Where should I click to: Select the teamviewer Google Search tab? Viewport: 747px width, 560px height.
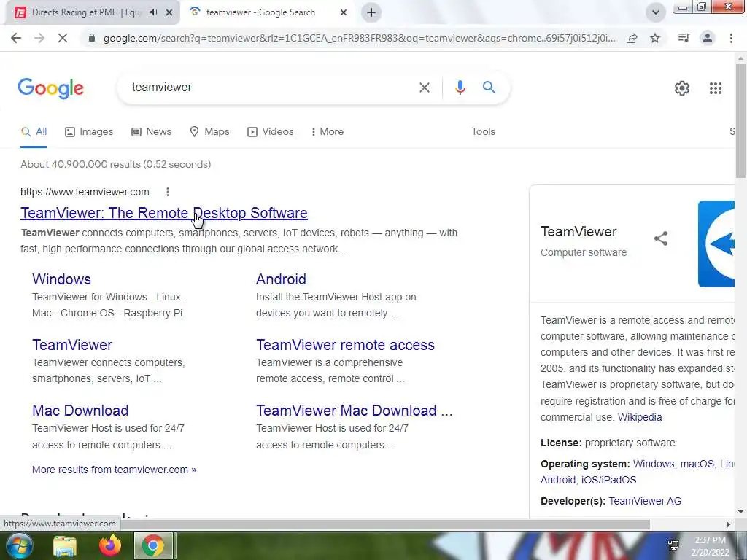[x=260, y=12]
